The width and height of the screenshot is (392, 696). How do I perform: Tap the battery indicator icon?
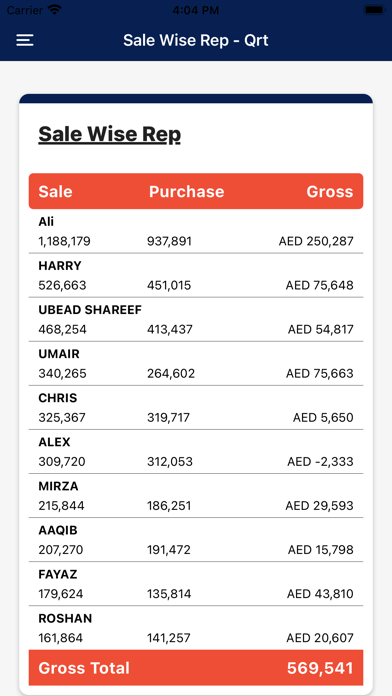pyautogui.click(x=374, y=10)
